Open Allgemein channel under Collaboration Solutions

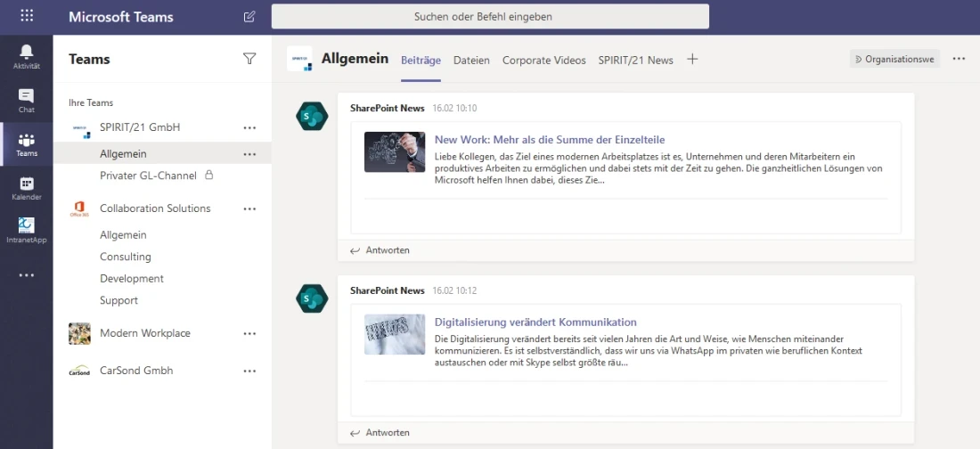pyautogui.click(x=123, y=234)
